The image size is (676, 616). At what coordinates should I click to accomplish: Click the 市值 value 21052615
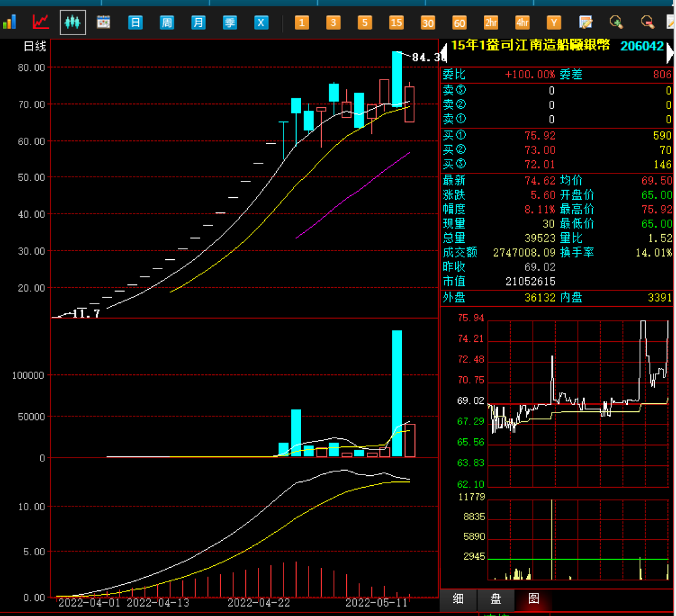pyautogui.click(x=530, y=282)
